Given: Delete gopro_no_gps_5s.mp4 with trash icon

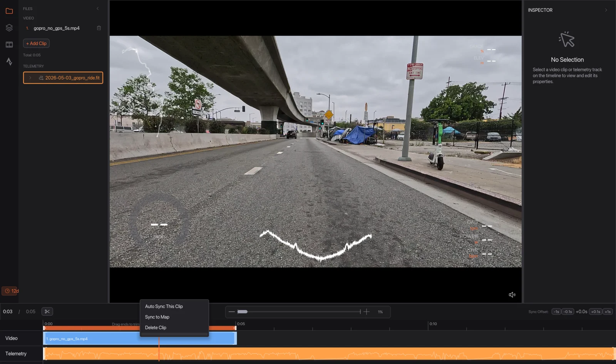Looking at the screenshot, I should click(x=99, y=28).
